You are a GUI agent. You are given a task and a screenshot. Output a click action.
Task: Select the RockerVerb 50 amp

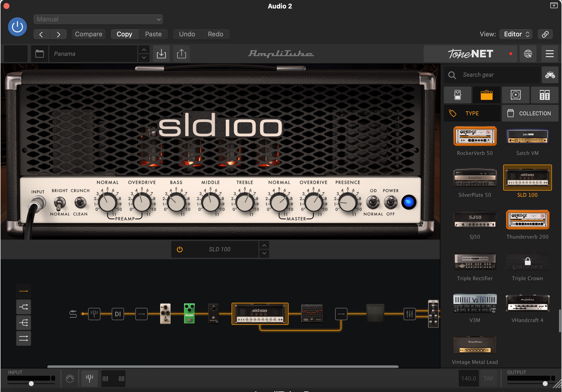(x=475, y=136)
